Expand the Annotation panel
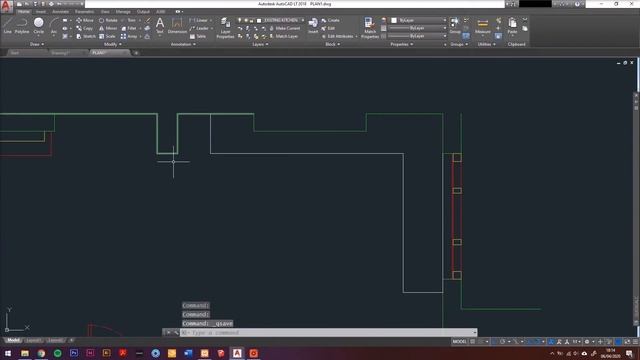The image size is (640, 360). pyautogui.click(x=183, y=44)
